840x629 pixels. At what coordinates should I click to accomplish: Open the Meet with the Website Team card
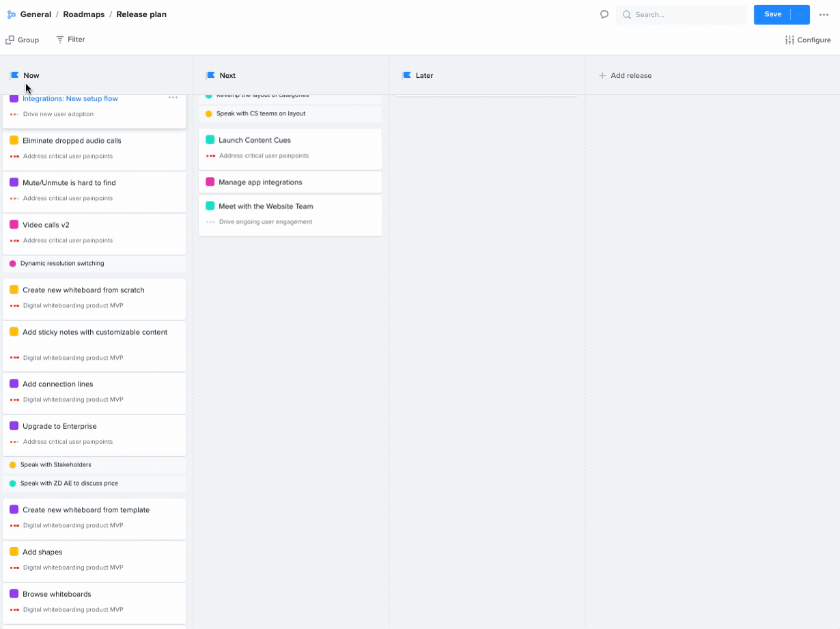(x=290, y=216)
